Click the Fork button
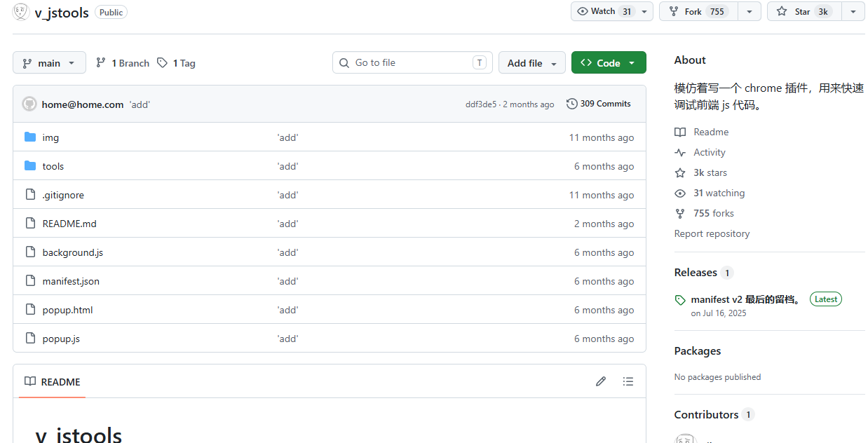 tap(698, 11)
